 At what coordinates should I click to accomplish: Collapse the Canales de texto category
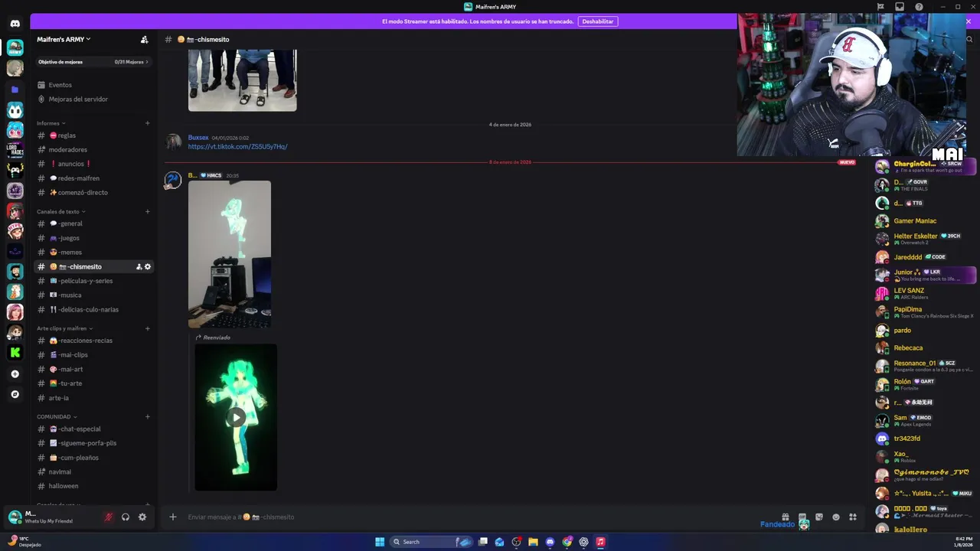[61, 211]
